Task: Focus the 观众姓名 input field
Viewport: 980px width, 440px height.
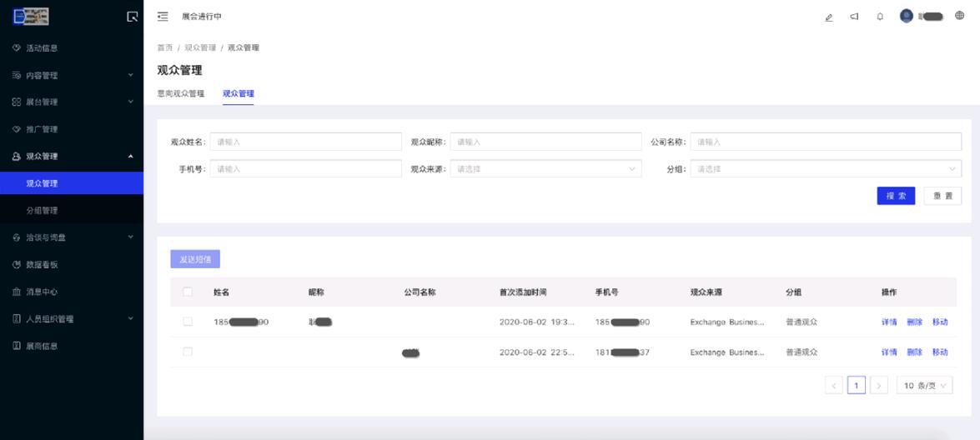Action: click(x=305, y=142)
